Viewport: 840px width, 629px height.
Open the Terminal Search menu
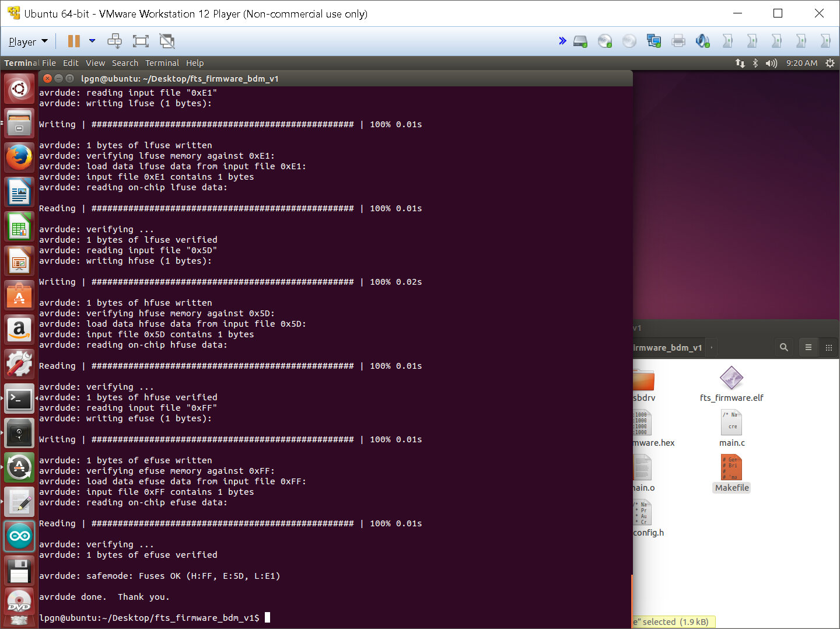125,63
